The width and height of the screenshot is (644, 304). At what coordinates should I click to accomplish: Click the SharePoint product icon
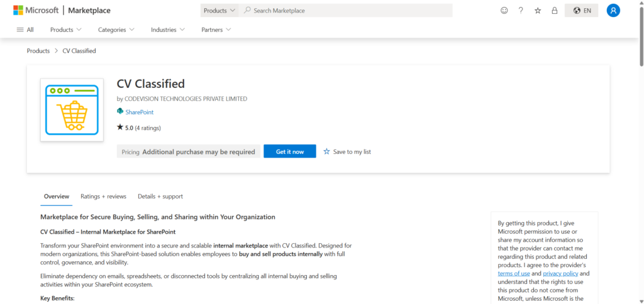[x=120, y=111]
